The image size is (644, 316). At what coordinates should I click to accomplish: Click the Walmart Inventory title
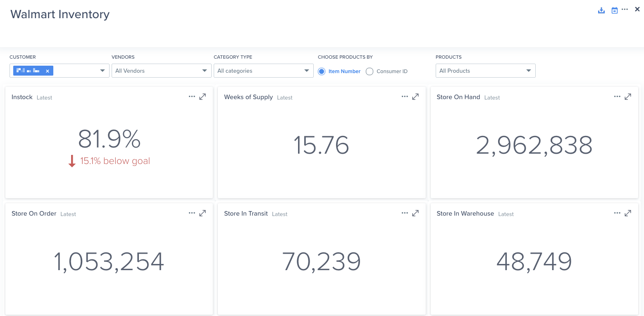60,14
